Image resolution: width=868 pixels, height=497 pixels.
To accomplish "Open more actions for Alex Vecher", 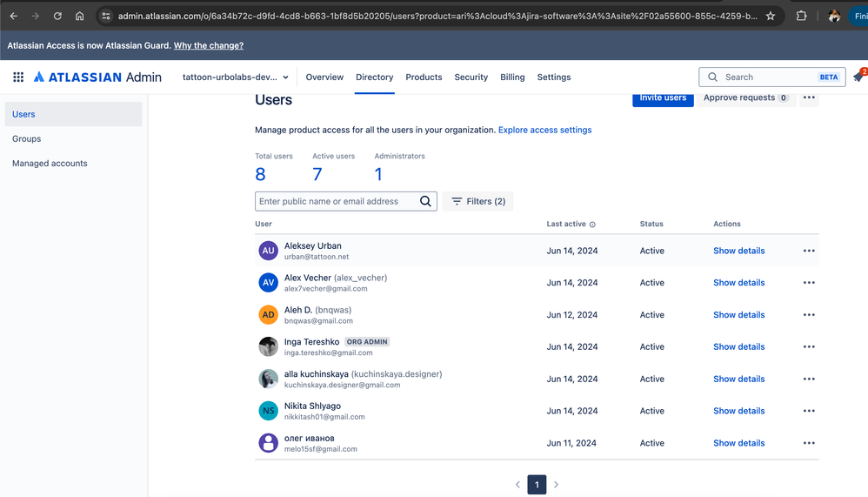I will (809, 283).
